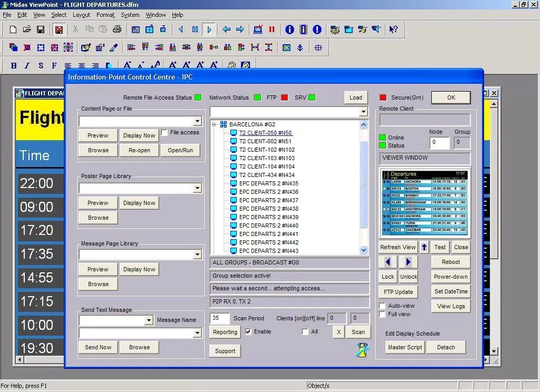The height and width of the screenshot is (392, 540).
Task: Click the Print icon in the toolbar
Action: (x=117, y=30)
